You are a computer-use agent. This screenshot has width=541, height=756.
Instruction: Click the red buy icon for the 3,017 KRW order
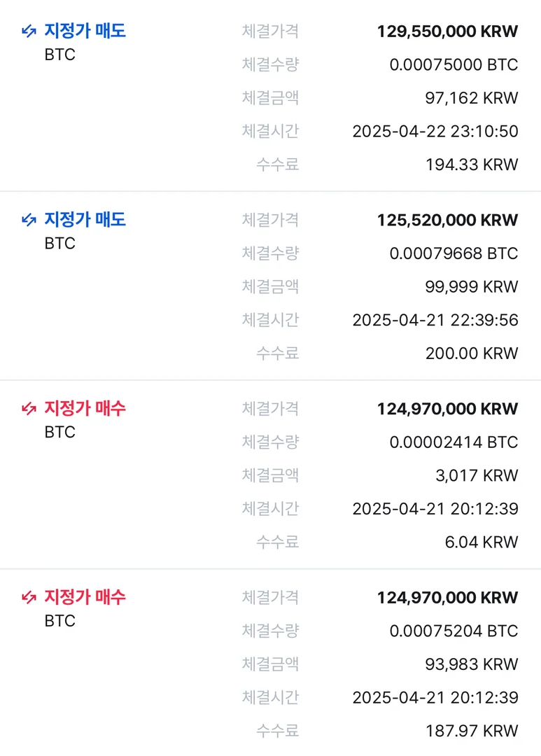[29, 409]
